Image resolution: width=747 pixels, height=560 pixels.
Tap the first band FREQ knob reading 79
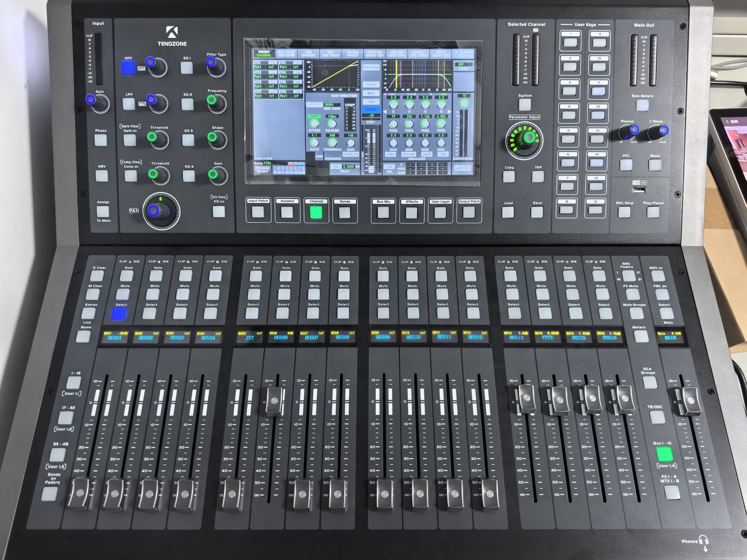393,124
